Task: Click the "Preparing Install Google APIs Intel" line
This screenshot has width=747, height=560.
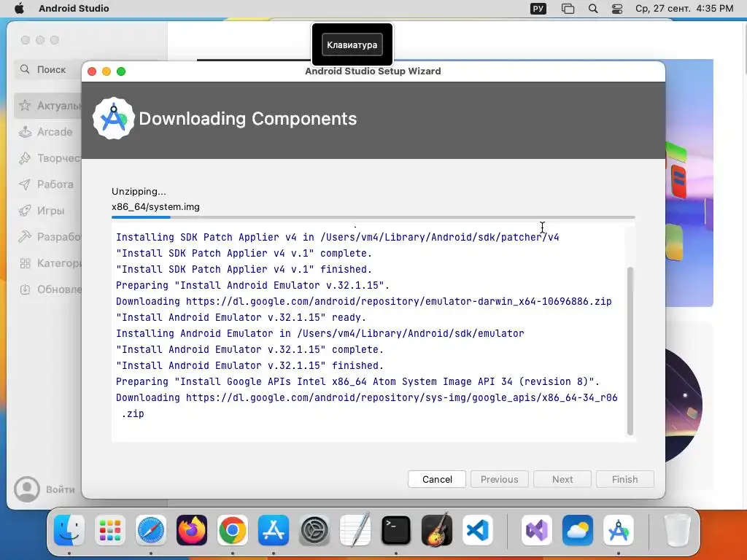Action: pyautogui.click(x=357, y=381)
